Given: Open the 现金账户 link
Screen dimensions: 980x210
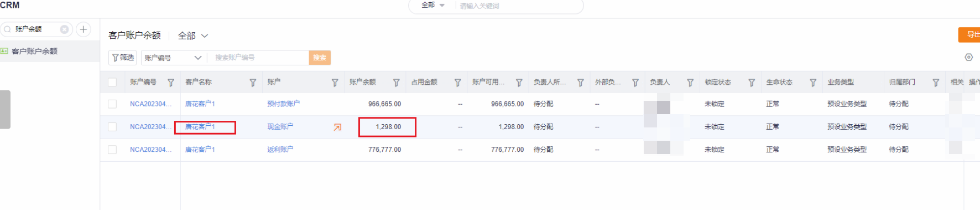Looking at the screenshot, I should coord(280,127).
